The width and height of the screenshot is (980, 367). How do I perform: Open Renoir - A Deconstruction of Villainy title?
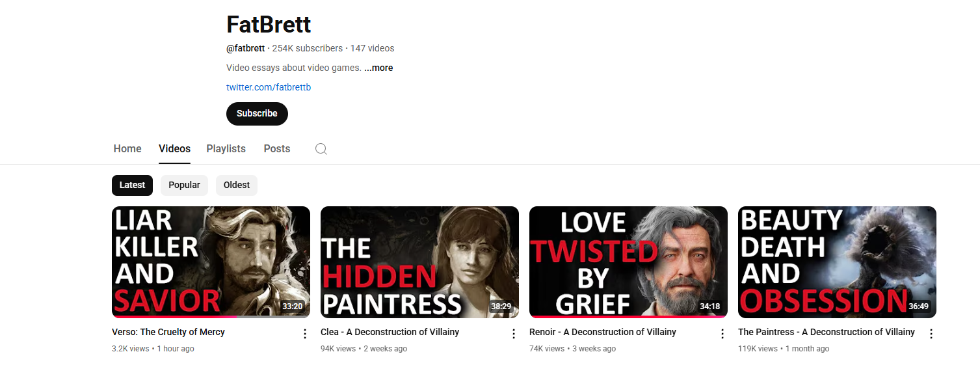[x=603, y=332]
